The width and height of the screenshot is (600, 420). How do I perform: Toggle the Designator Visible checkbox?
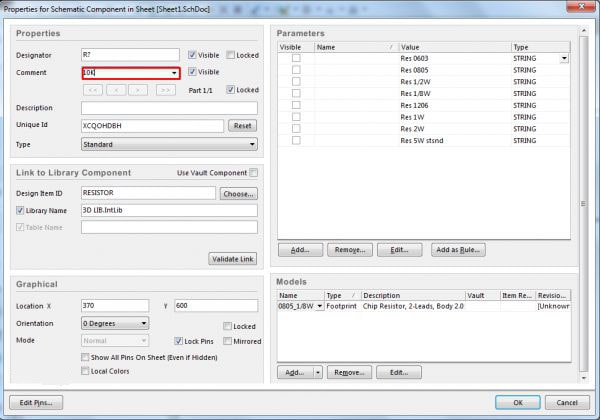pos(192,55)
